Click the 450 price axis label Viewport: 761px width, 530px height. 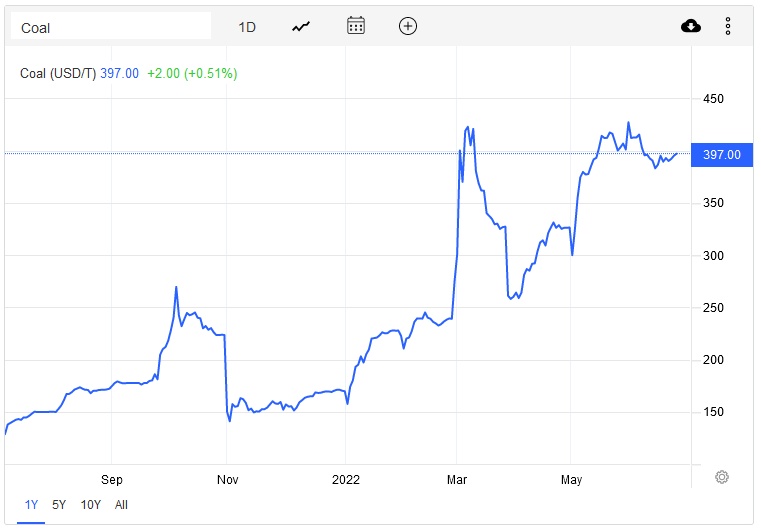(713, 99)
